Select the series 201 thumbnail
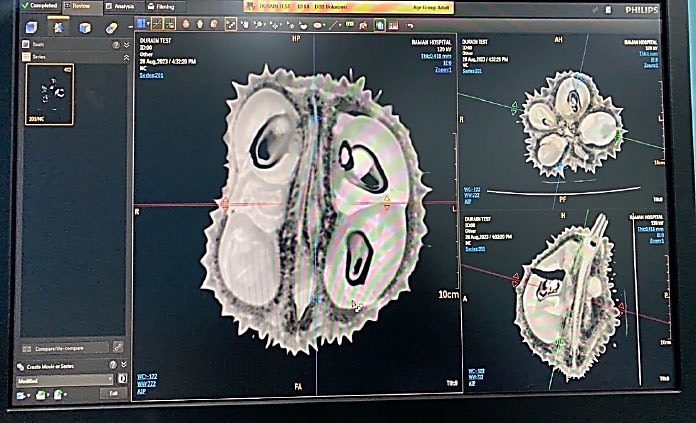Image resolution: width=696 pixels, height=423 pixels. 49,94
